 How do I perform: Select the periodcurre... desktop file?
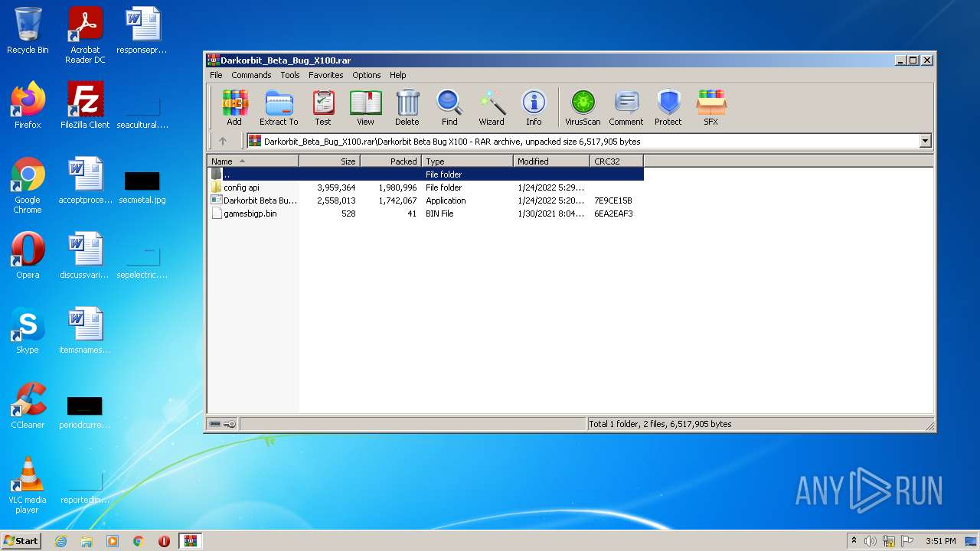point(85,412)
